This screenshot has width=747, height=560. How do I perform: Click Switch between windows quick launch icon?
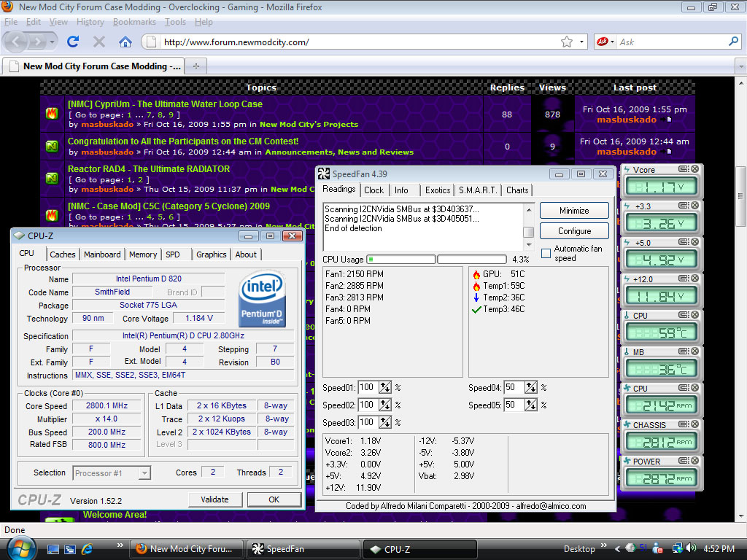coord(70,549)
